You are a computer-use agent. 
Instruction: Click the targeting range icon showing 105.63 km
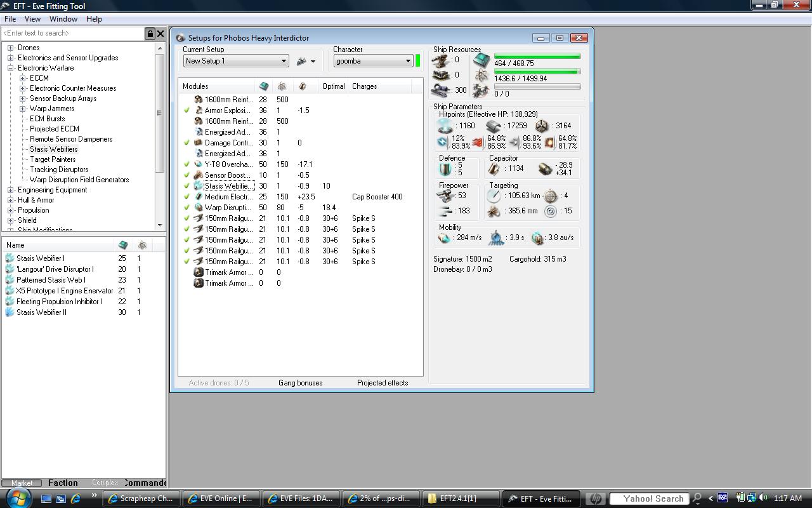(494, 196)
